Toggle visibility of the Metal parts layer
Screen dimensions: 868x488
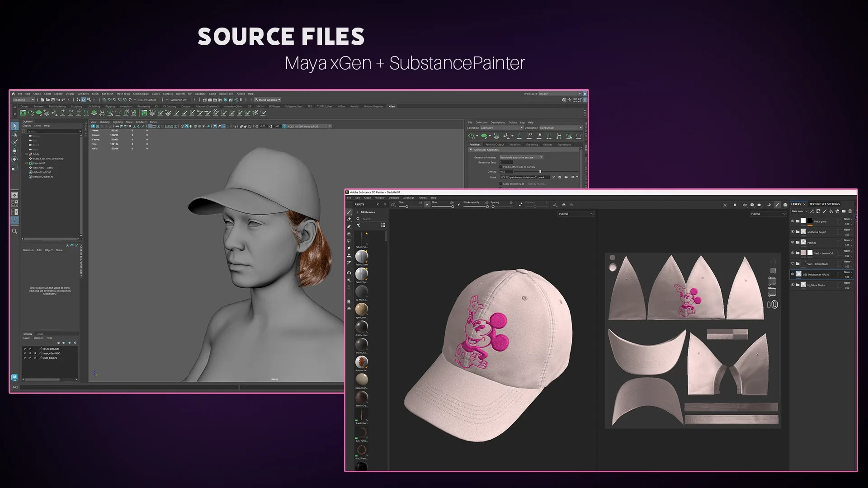pyautogui.click(x=793, y=221)
